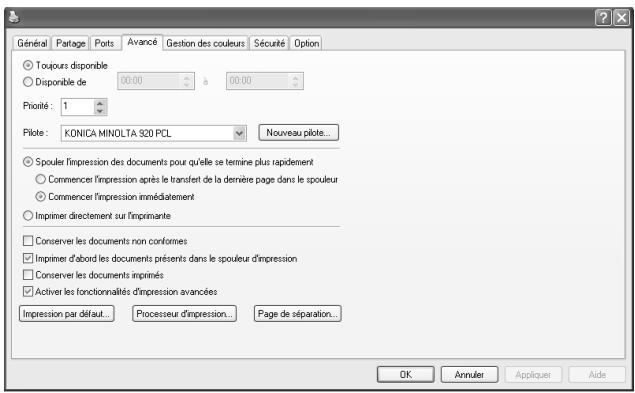Select Spouler l'impression des documents option
The image size is (635, 393).
[168, 162]
